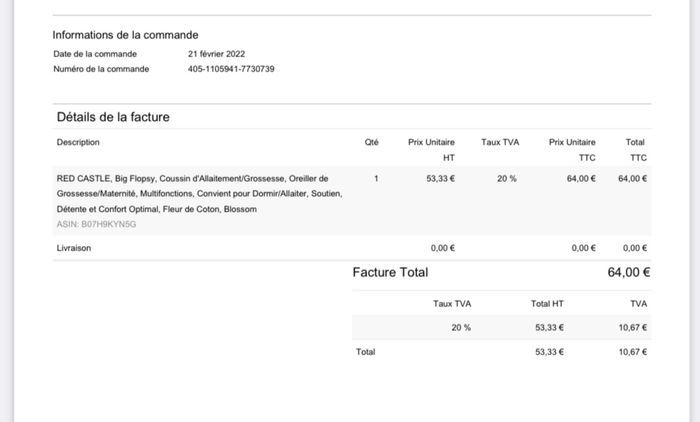Viewport: 700px width, 422px height.
Task: Click the 'Description' column header
Action: coord(78,142)
